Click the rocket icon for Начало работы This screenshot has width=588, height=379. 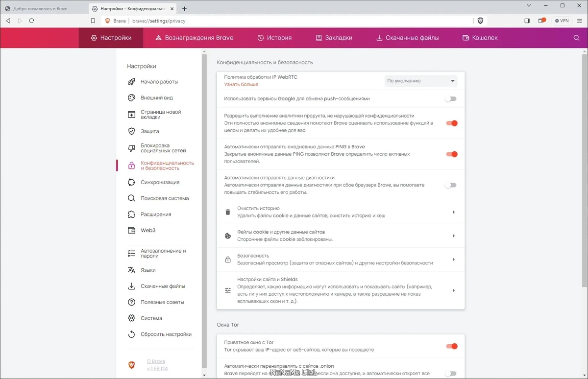pos(131,82)
